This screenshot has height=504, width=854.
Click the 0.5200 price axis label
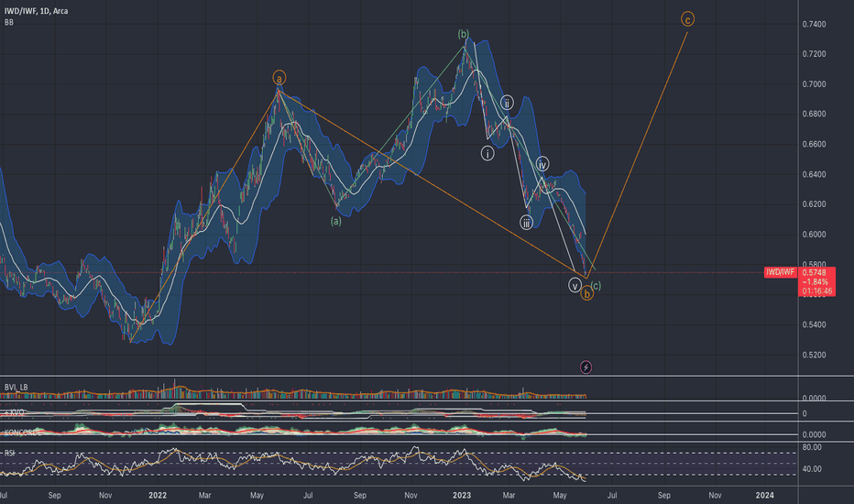click(x=814, y=355)
